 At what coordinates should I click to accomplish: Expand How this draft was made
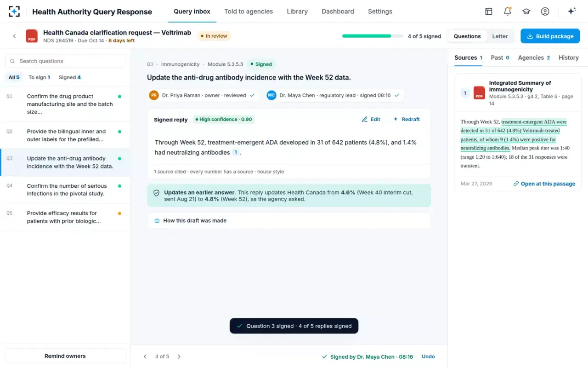click(x=289, y=221)
